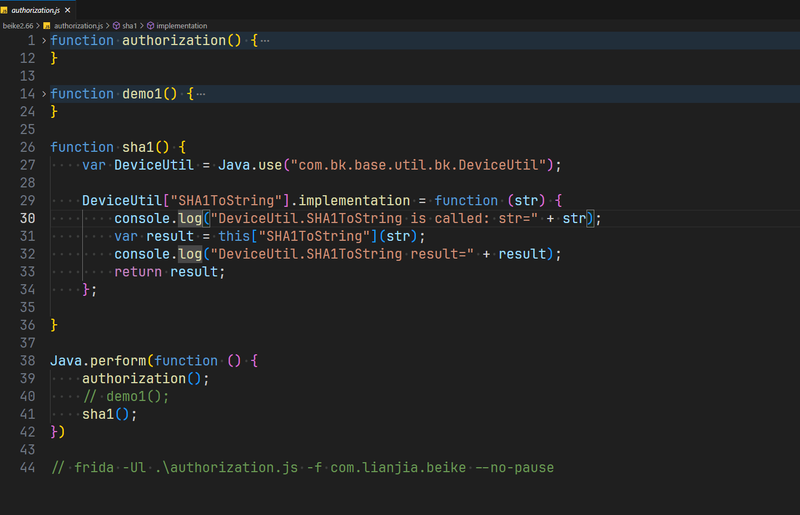Click the "SHA1ToString" string on line 29
Screen dimensions: 800x515
coord(226,201)
